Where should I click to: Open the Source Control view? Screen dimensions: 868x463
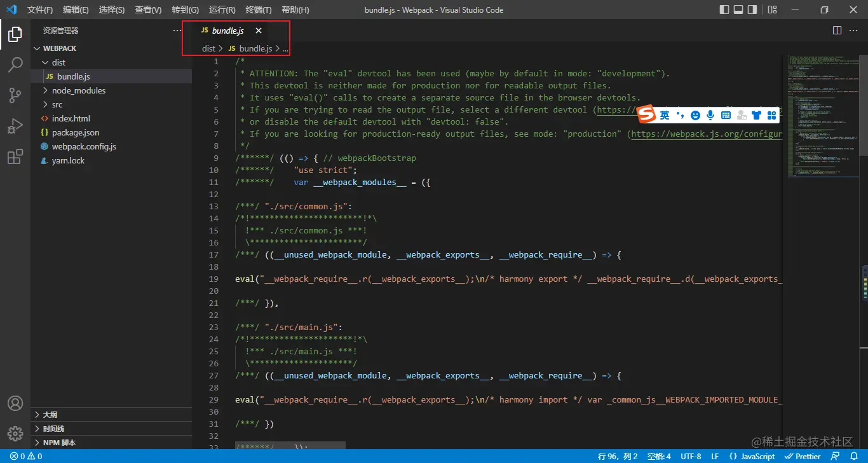[15, 95]
